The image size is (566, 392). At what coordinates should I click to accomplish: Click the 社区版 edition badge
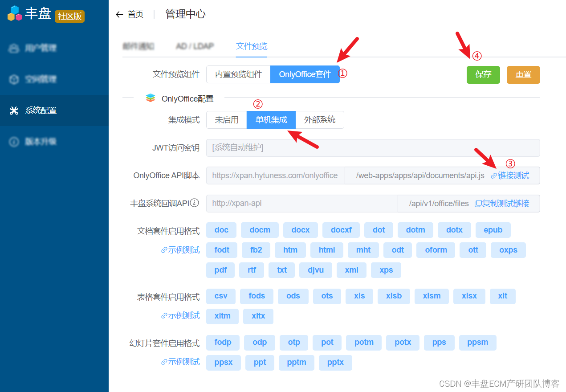[69, 16]
